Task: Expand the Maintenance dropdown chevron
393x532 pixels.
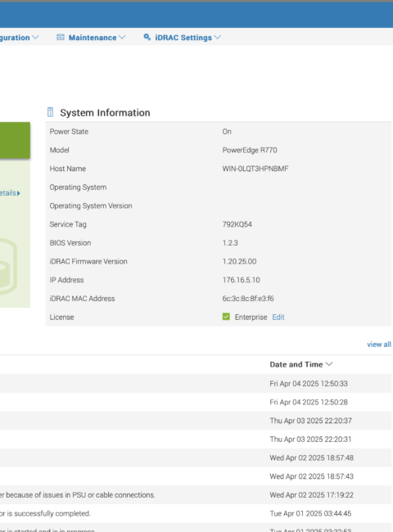Action: [122, 38]
